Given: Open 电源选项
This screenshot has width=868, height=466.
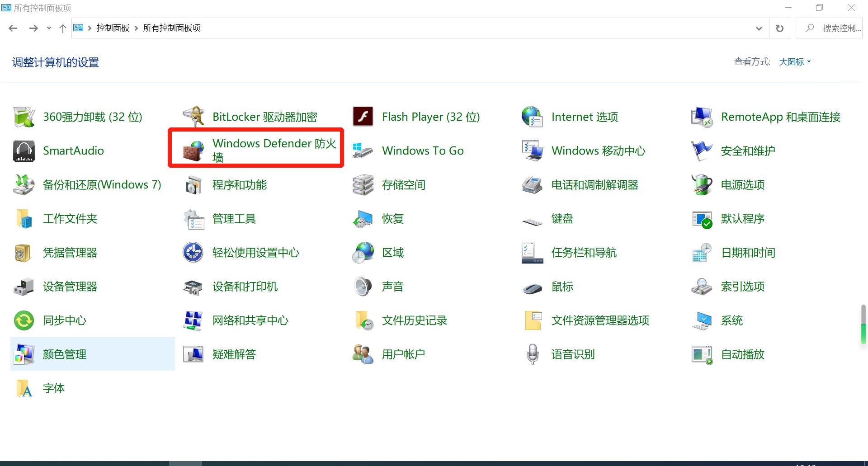Looking at the screenshot, I should [741, 184].
